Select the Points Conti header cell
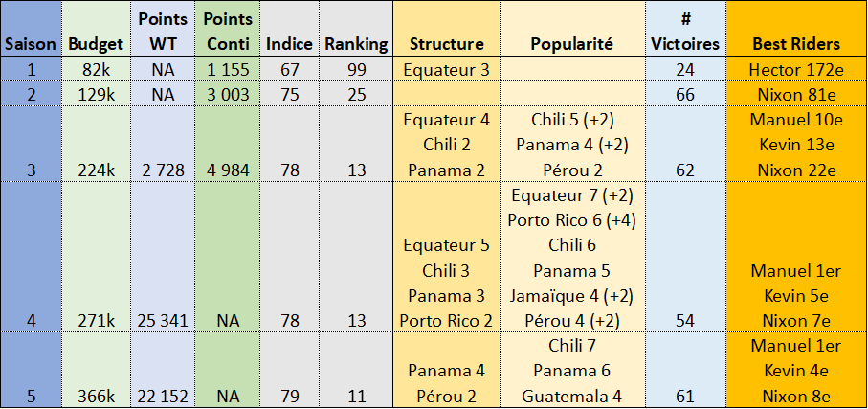This screenshot has height=409, width=868. coord(227,32)
